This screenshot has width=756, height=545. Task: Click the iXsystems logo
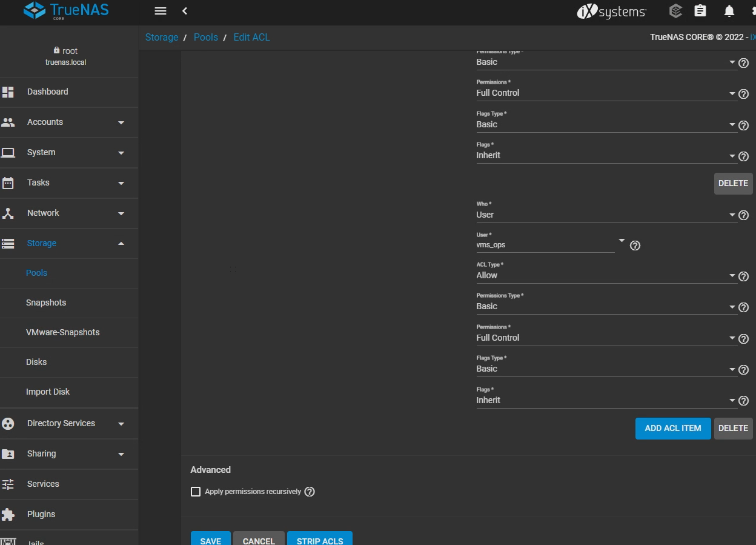coord(612,11)
